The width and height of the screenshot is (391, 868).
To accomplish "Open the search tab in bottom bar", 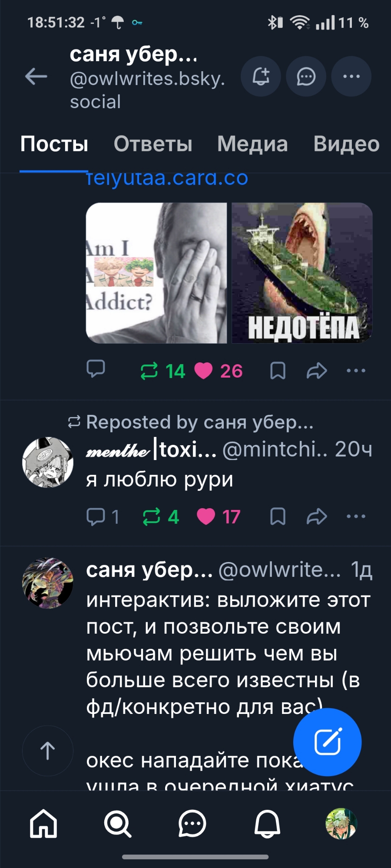I will (x=118, y=824).
